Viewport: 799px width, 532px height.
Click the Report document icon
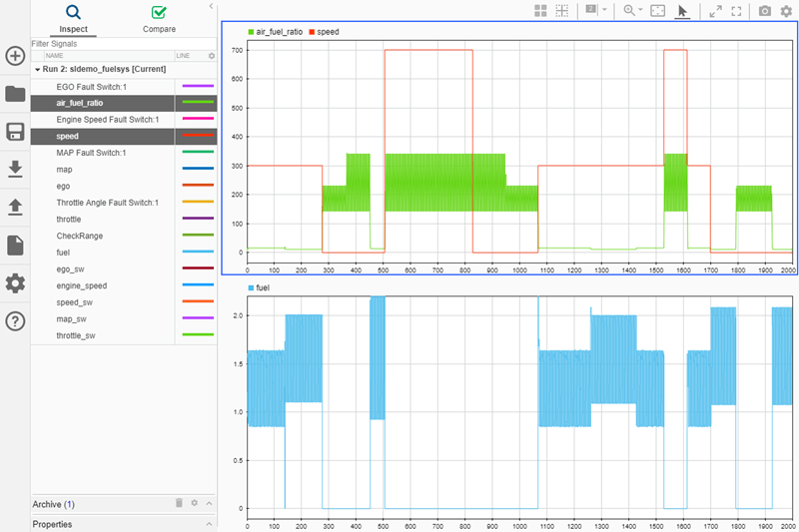click(x=15, y=246)
